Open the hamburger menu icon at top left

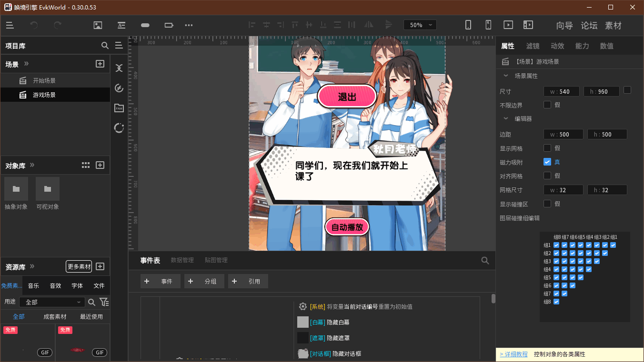(x=10, y=25)
